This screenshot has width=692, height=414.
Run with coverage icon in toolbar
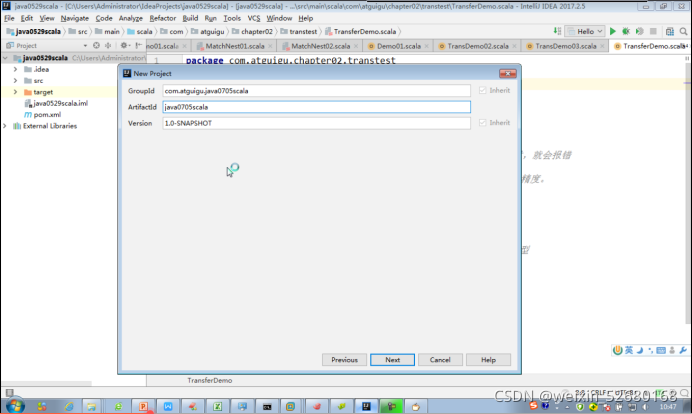coord(639,31)
